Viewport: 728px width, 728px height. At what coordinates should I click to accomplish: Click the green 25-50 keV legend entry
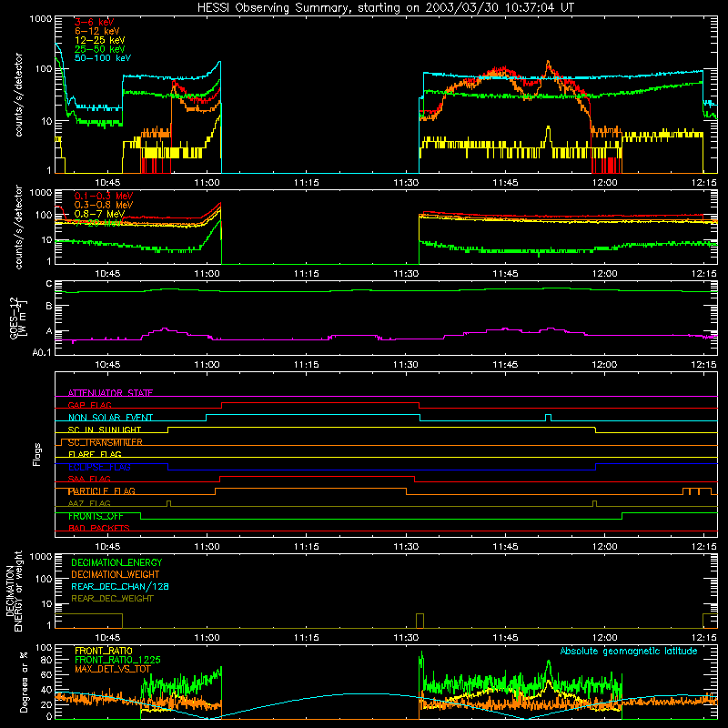click(x=99, y=49)
